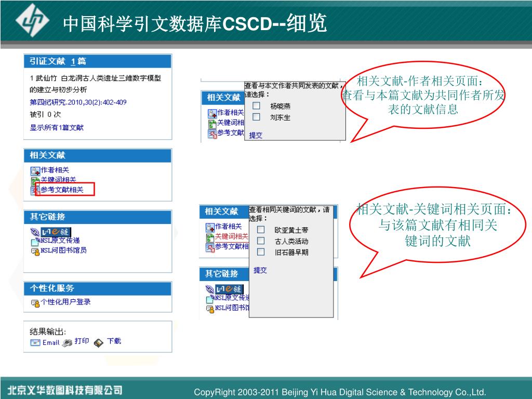Viewport: 532px width, 399px height.
Task: Click red 关键词相关 icon in lower snippet
Action: (210, 237)
